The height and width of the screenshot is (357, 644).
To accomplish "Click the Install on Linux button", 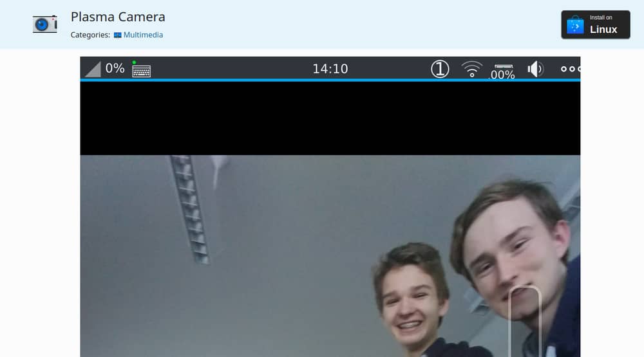I will pyautogui.click(x=596, y=24).
